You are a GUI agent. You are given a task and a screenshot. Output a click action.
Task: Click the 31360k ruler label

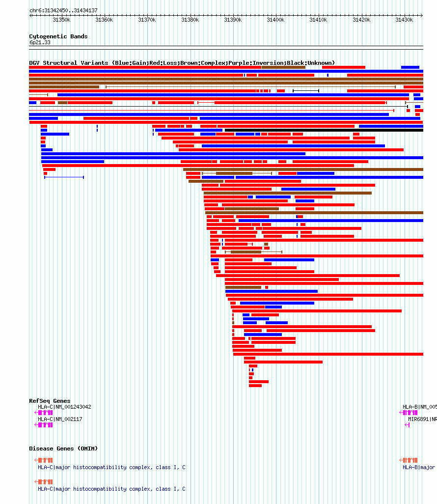point(104,20)
